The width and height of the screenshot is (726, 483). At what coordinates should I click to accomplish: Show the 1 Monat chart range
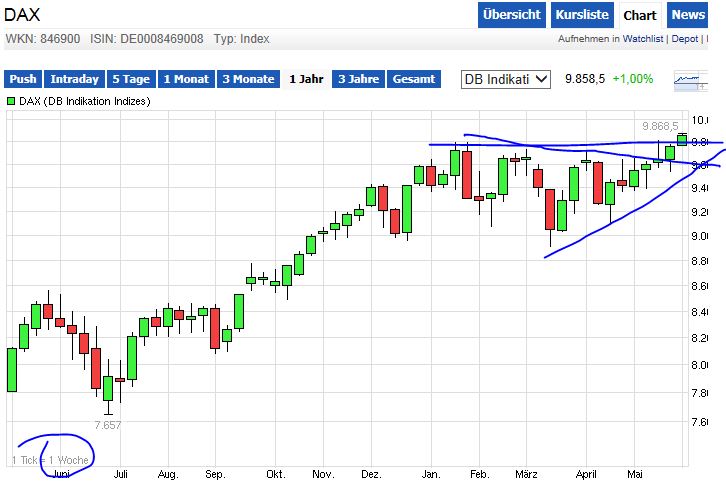[x=186, y=79]
